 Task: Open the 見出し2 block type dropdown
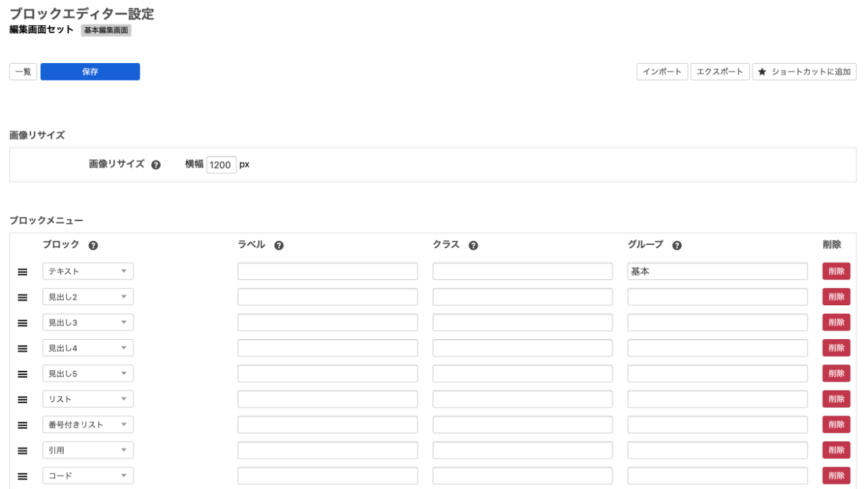(87, 296)
